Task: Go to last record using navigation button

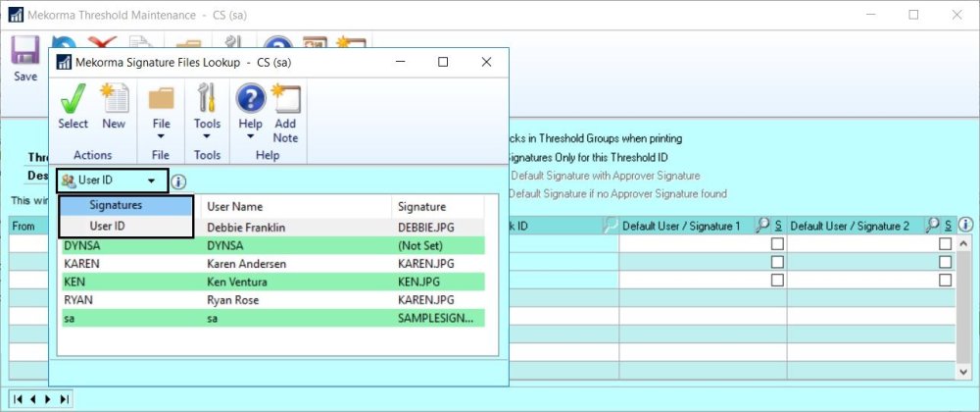Action: pyautogui.click(x=64, y=399)
